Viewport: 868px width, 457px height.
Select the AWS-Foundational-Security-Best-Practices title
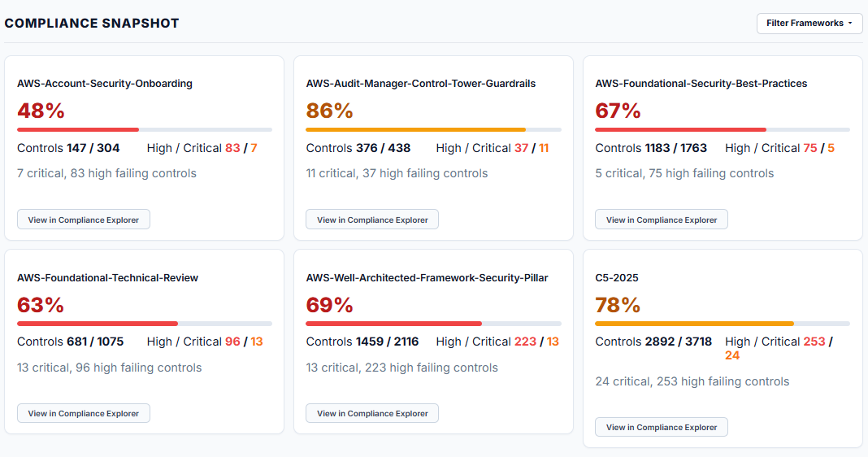point(701,84)
